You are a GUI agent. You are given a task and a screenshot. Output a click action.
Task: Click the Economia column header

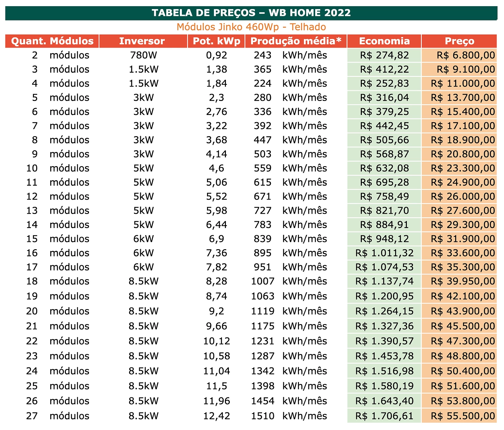[x=384, y=41]
